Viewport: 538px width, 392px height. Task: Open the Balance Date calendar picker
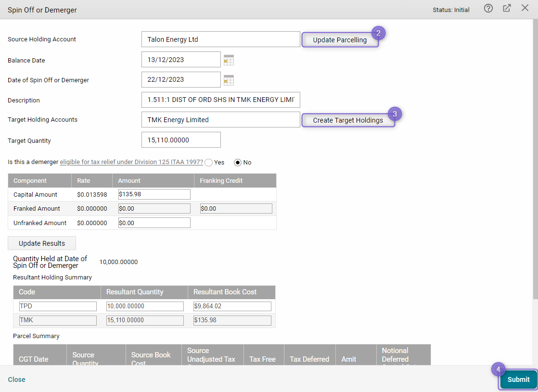pos(229,60)
